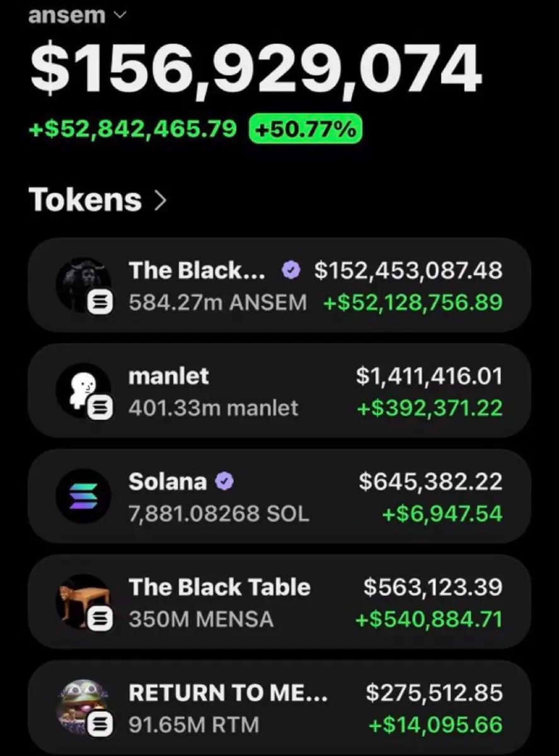559x756 pixels.
Task: Click the verified badge next to Solana
Action: pyautogui.click(x=224, y=481)
